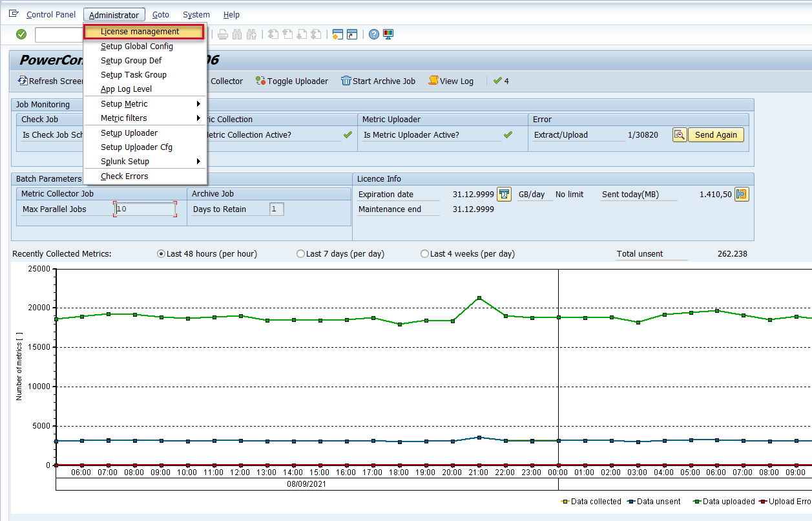812x521 pixels.
Task: Select Last 48 hours radio button
Action: pyautogui.click(x=161, y=254)
